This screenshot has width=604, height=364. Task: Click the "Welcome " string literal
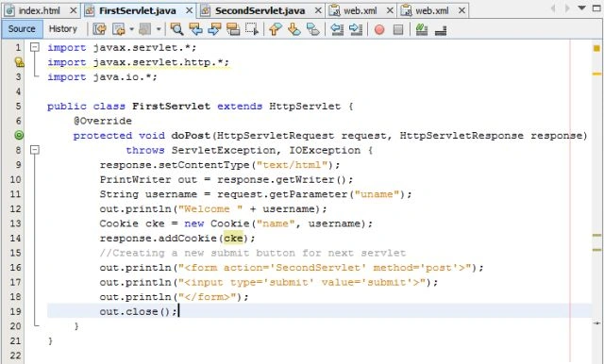click(210, 208)
